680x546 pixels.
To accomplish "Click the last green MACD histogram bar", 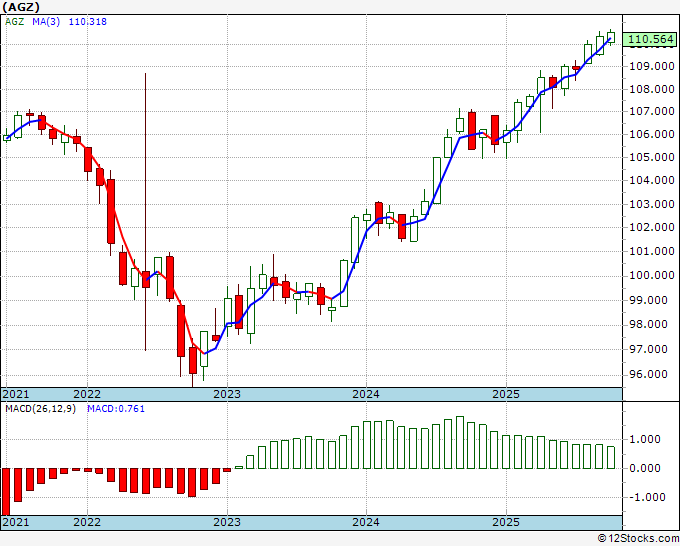I will click(611, 458).
